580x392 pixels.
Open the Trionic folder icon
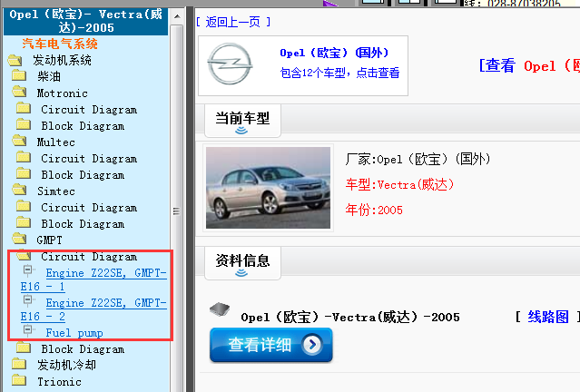[x=19, y=380]
